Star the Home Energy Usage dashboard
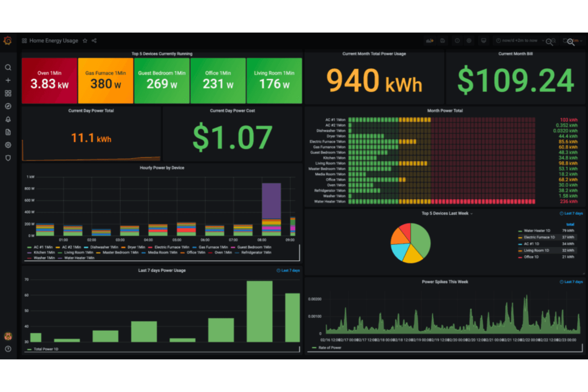This screenshot has width=588, height=392. point(85,41)
